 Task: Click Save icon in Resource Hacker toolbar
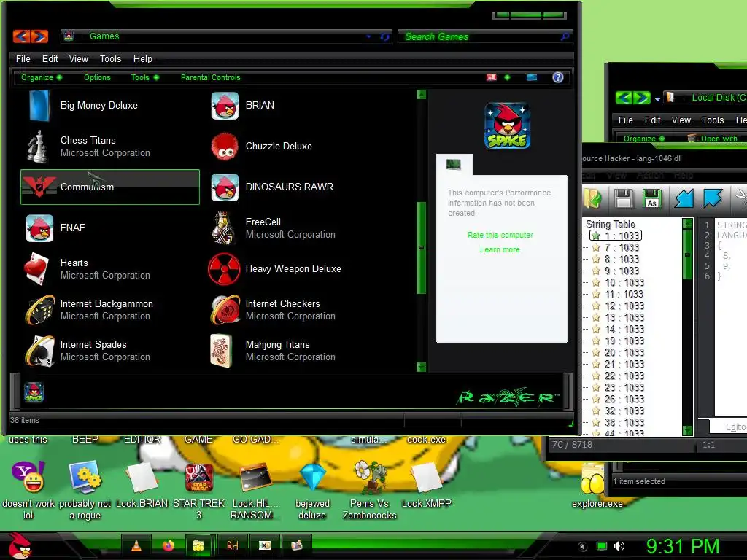(624, 198)
